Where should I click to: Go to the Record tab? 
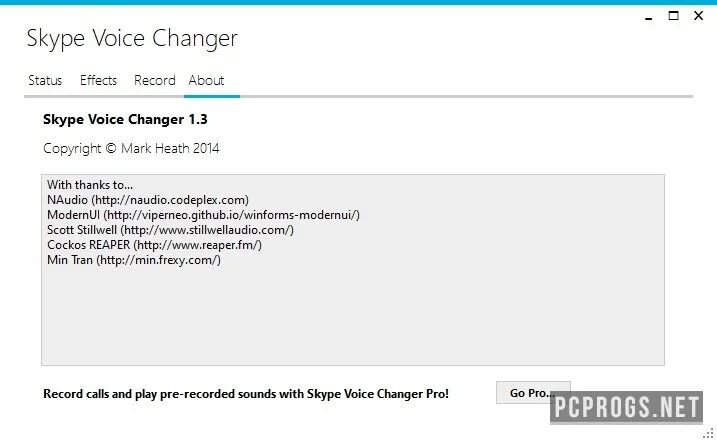click(155, 80)
